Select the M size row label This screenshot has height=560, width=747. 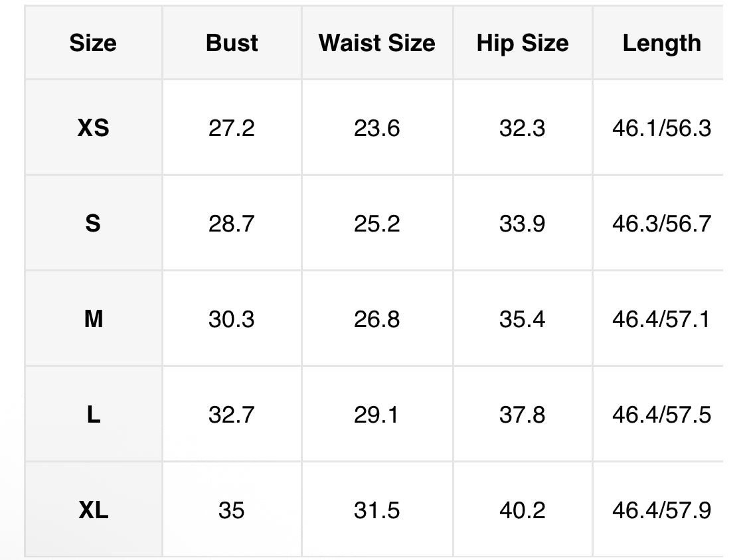tap(93, 319)
